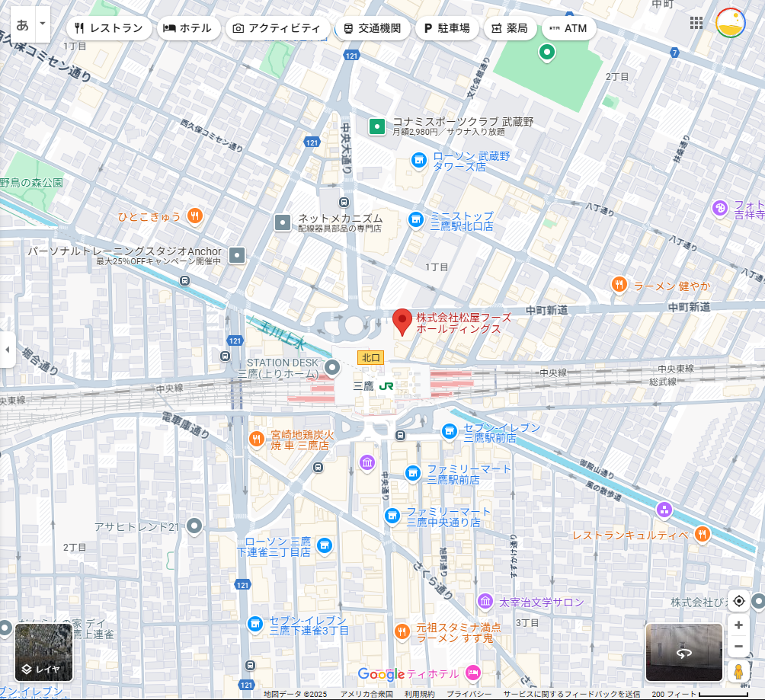Click the ラーメン 健やか restaurant icon

pos(619,286)
